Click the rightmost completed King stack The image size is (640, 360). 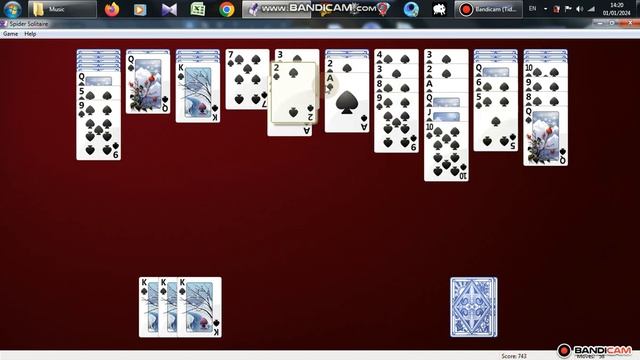pos(200,307)
